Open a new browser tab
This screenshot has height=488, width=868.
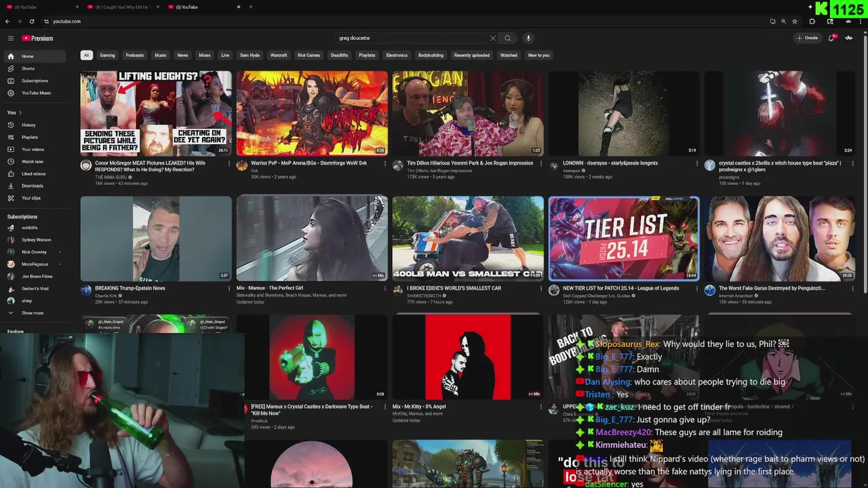[251, 7]
